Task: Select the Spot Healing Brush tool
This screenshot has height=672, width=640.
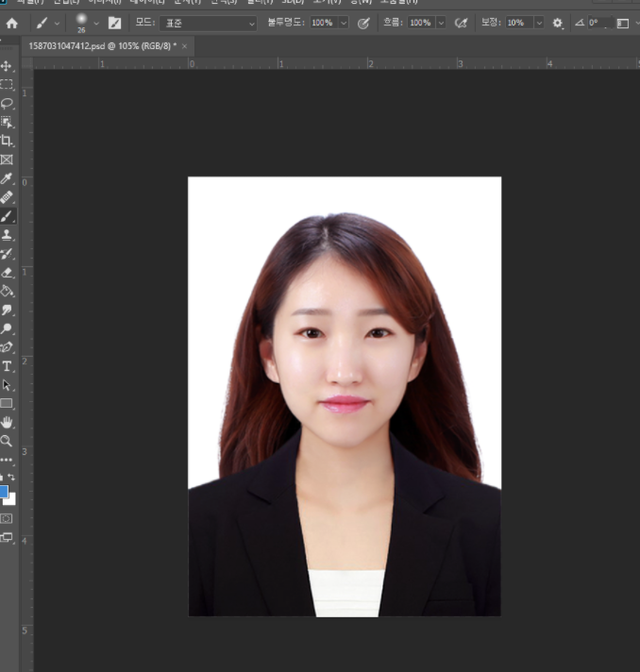Action: pyautogui.click(x=7, y=197)
